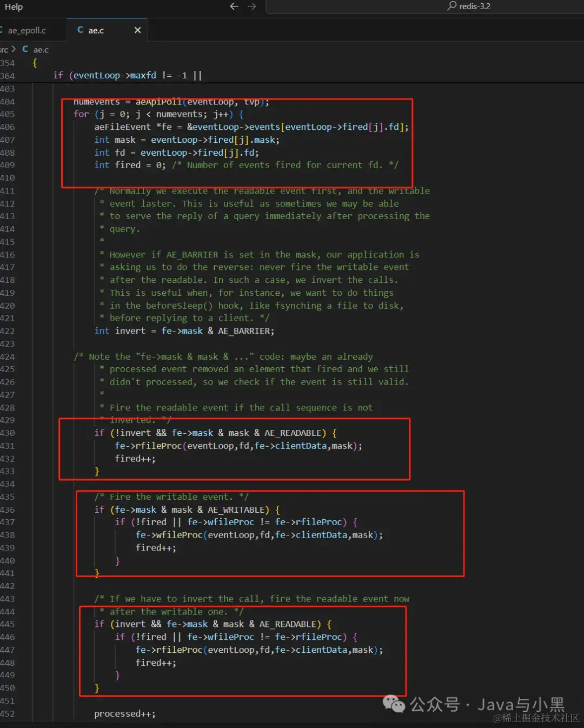Click 'if (invert && fe->mask' condition line

tap(213, 624)
